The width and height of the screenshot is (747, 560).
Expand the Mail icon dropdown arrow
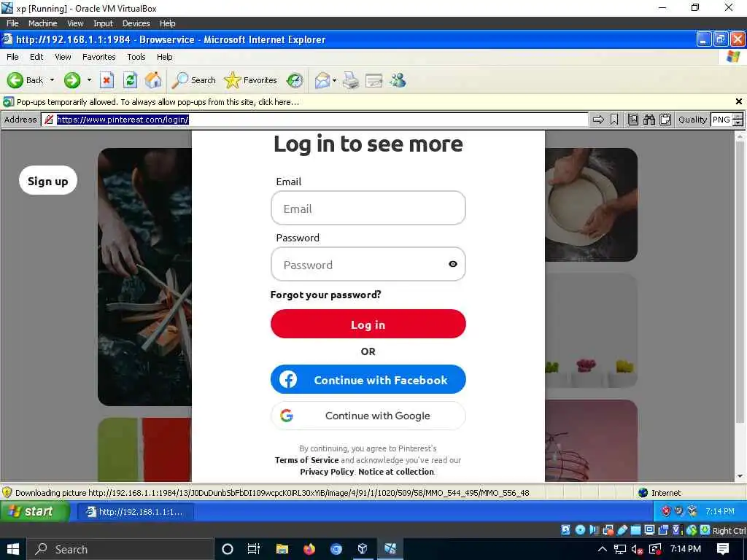pyautogui.click(x=334, y=80)
